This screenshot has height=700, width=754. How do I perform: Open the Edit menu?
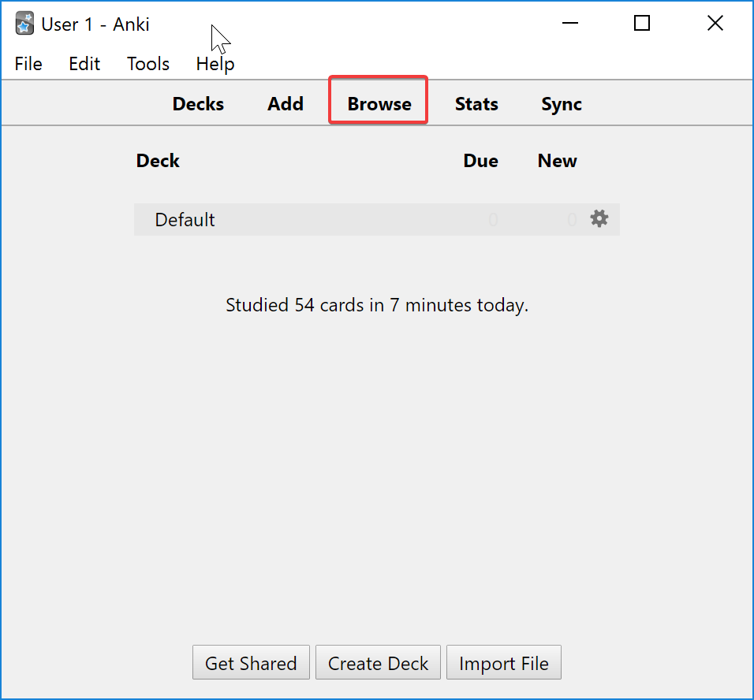(84, 64)
